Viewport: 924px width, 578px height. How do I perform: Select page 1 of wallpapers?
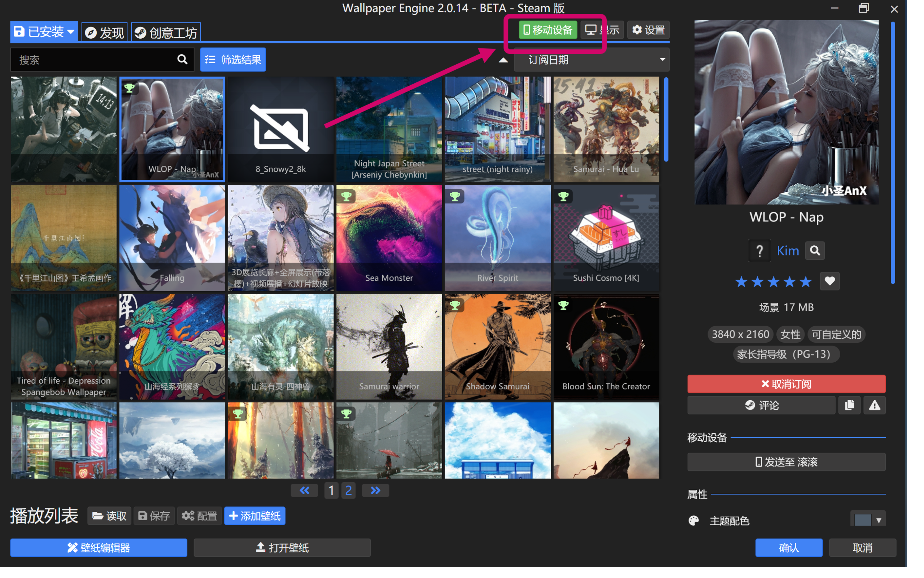[331, 490]
